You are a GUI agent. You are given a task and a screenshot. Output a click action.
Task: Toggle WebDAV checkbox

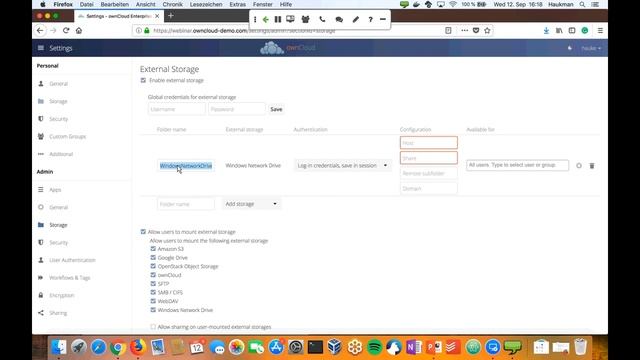point(153,301)
